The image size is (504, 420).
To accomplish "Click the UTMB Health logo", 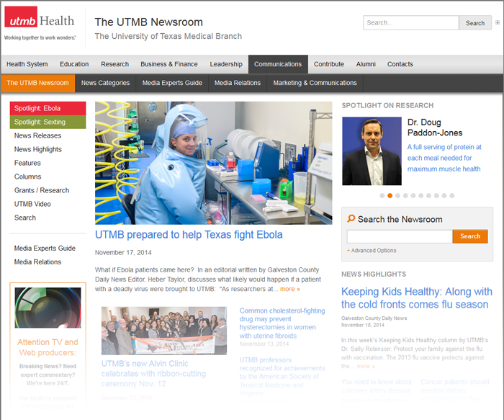I will click(40, 23).
